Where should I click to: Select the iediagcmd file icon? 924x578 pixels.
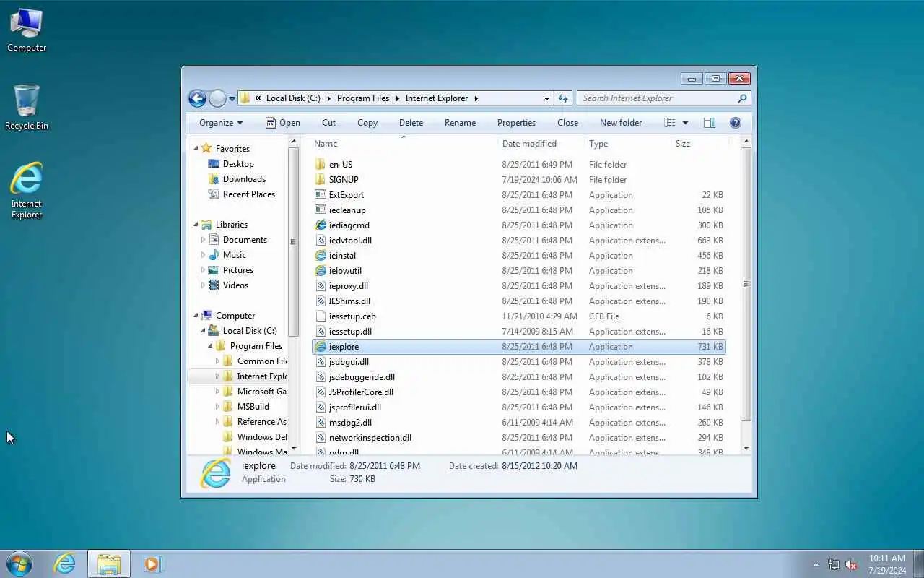pyautogui.click(x=321, y=225)
